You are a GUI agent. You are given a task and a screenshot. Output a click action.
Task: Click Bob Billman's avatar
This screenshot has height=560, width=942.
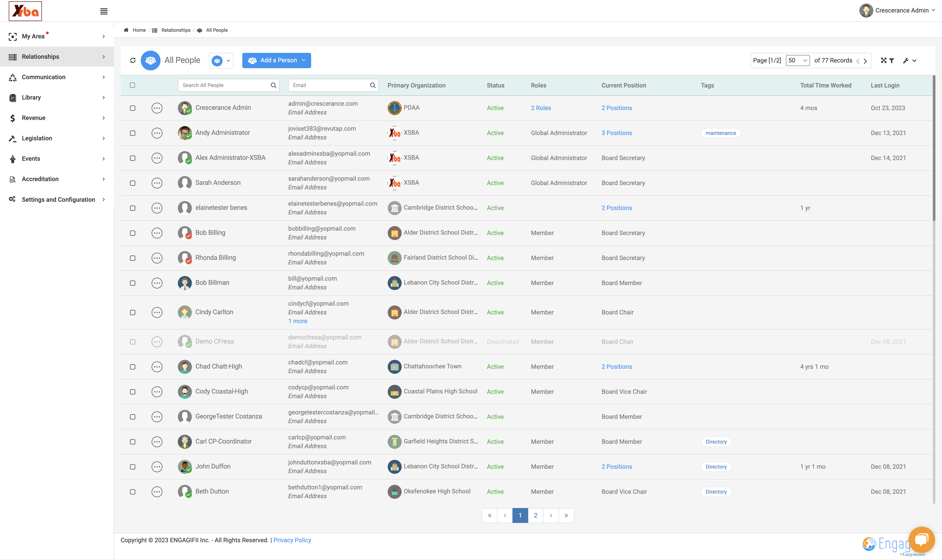[x=185, y=283]
